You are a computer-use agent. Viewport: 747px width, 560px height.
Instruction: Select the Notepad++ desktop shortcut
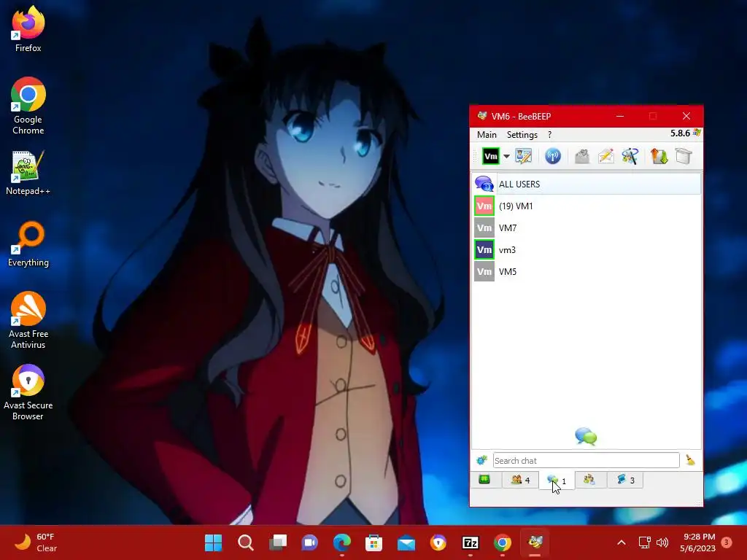28,172
